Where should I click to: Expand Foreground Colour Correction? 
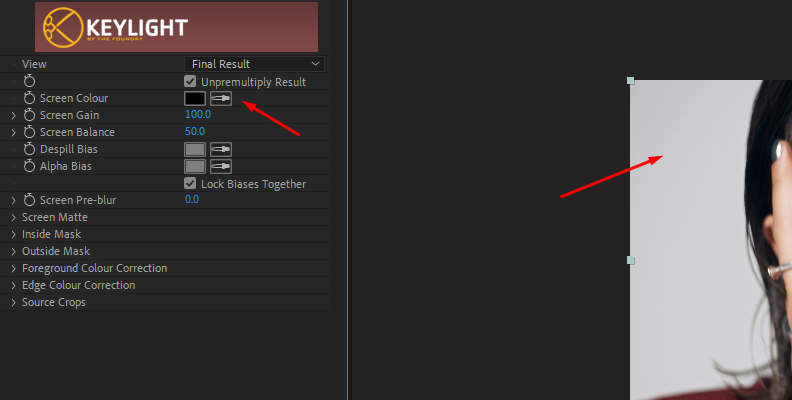(14, 268)
